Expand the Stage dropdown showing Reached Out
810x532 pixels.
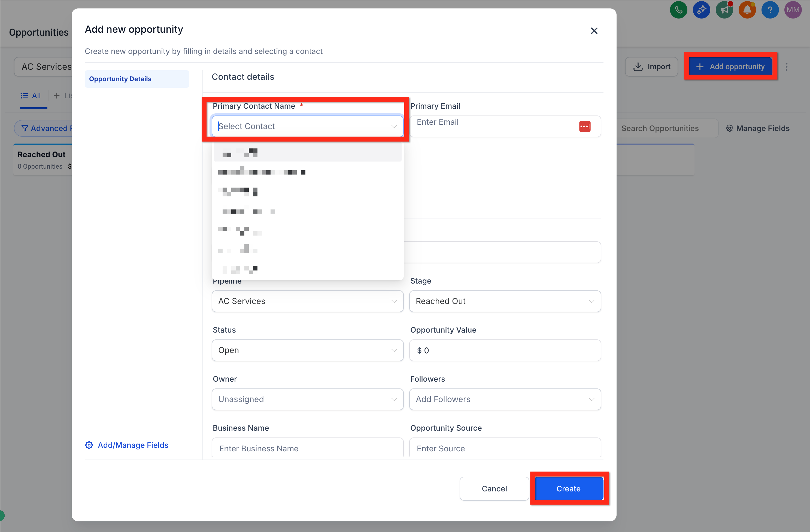[x=505, y=301]
